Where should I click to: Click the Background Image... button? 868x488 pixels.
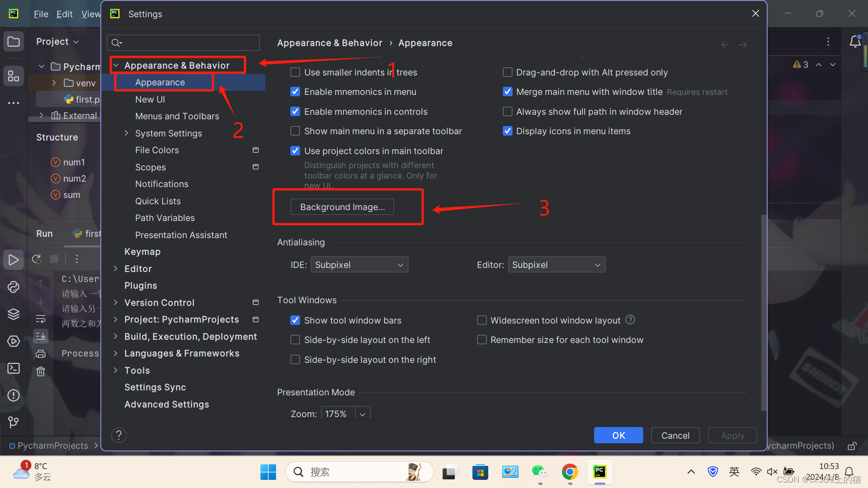342,207
